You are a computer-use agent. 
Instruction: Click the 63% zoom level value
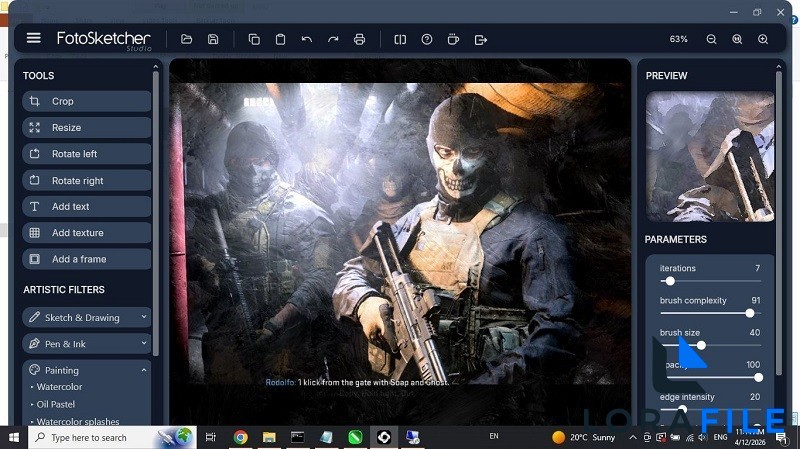(x=679, y=39)
